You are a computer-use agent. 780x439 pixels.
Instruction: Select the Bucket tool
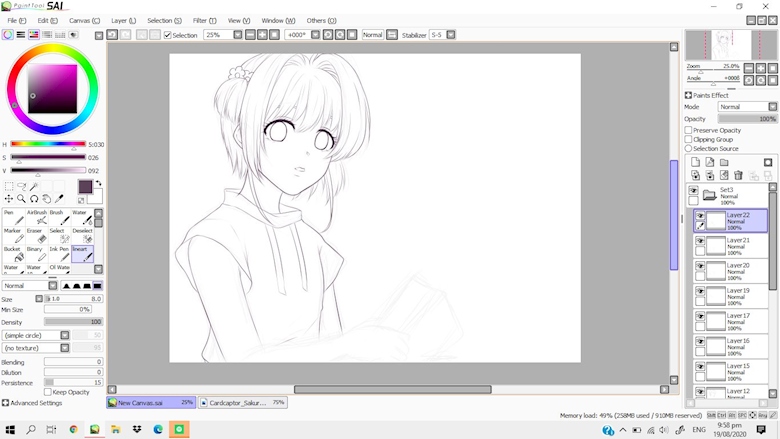tap(13, 254)
